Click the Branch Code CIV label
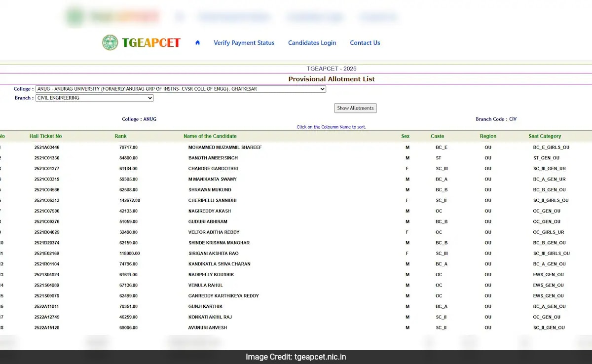This screenshot has width=592, height=364. pos(496,119)
